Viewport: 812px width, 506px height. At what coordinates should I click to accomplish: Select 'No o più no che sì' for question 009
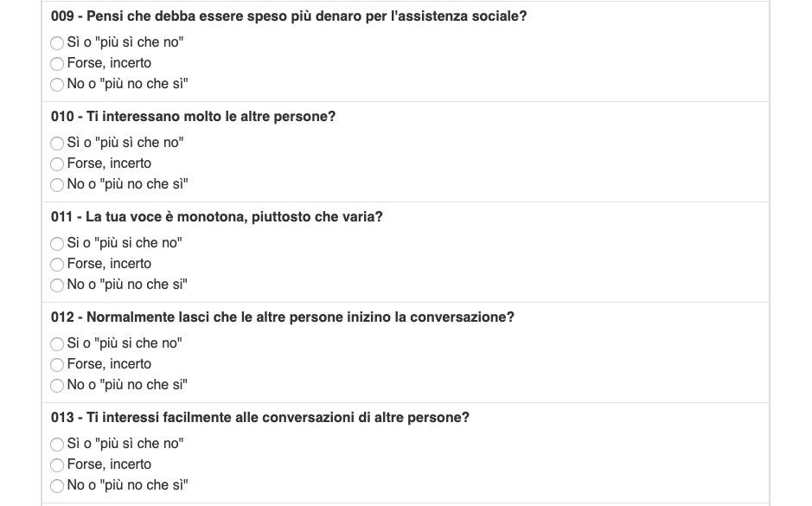57,85
